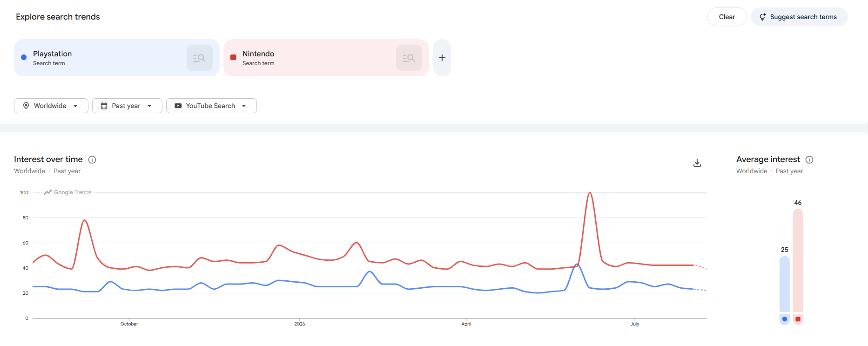
Task: Select the Playstation search term chip
Action: coord(117,58)
